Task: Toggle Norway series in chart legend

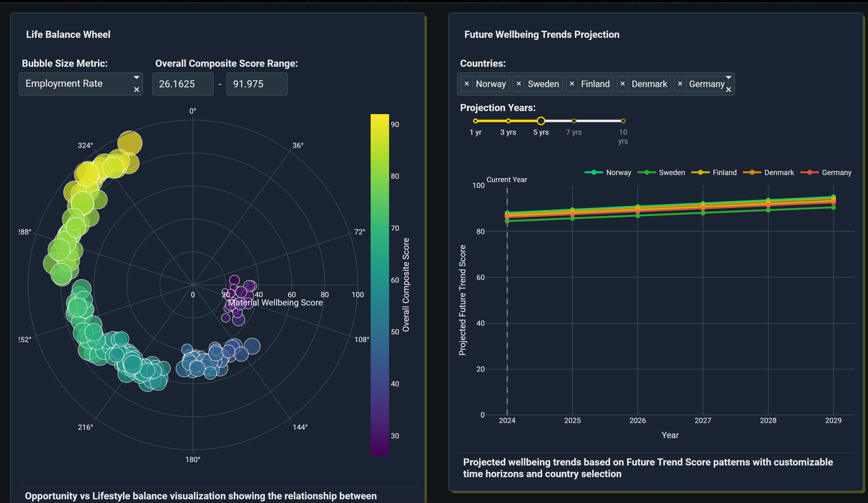Action: (x=618, y=173)
